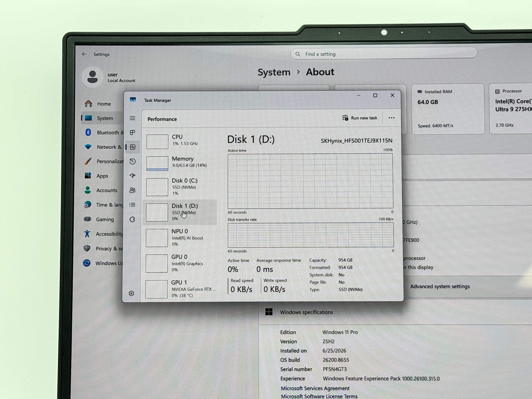Click the Network wifi icon in sidebar
The height and width of the screenshot is (399, 532).
click(x=88, y=147)
